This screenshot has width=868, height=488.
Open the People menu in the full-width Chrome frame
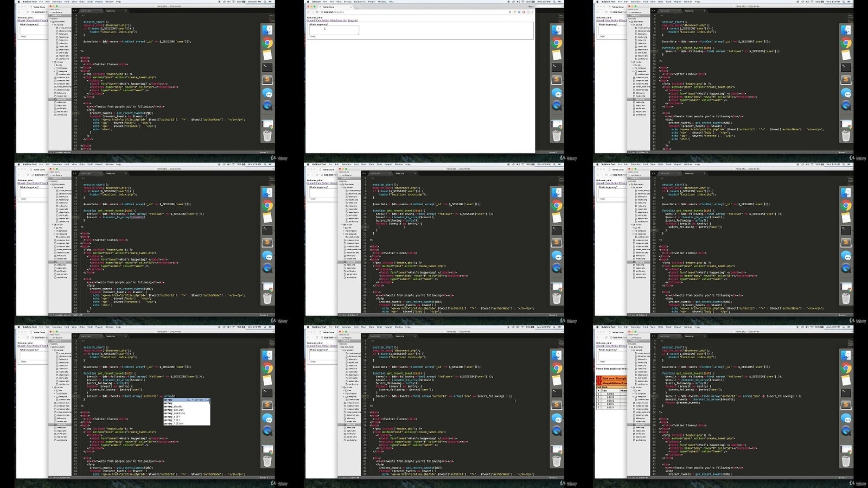coord(372,2)
